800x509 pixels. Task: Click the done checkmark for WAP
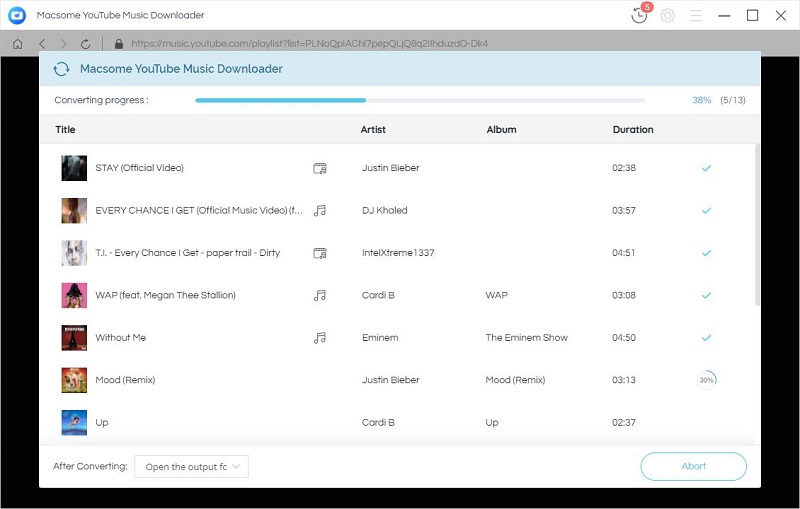click(x=706, y=295)
